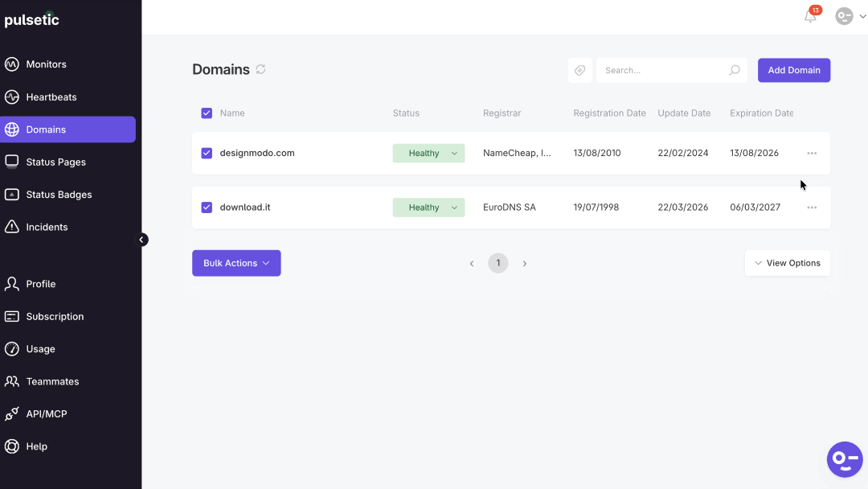Click the Status Pages sidebar icon
The image size is (868, 489).
[11, 162]
